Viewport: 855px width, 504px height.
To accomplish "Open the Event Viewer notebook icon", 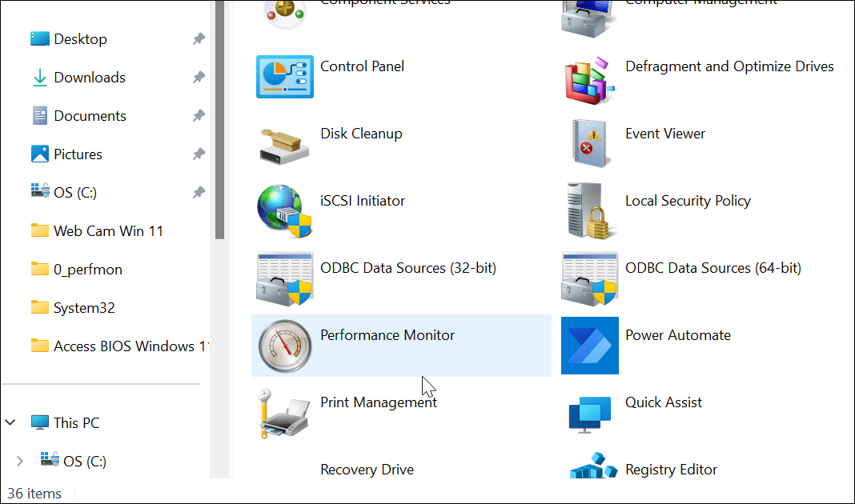I will [x=590, y=144].
